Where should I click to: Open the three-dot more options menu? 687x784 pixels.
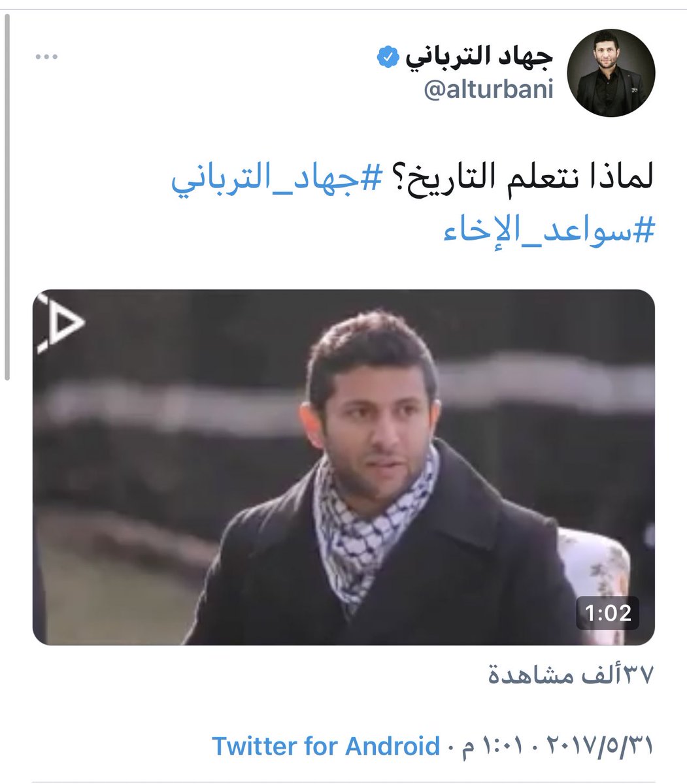(x=47, y=57)
